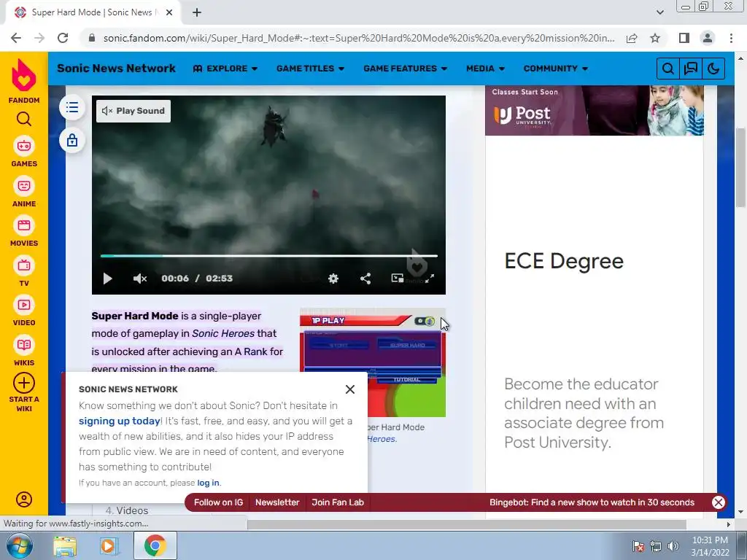Open the Fandom sidebar search icon

(x=24, y=119)
